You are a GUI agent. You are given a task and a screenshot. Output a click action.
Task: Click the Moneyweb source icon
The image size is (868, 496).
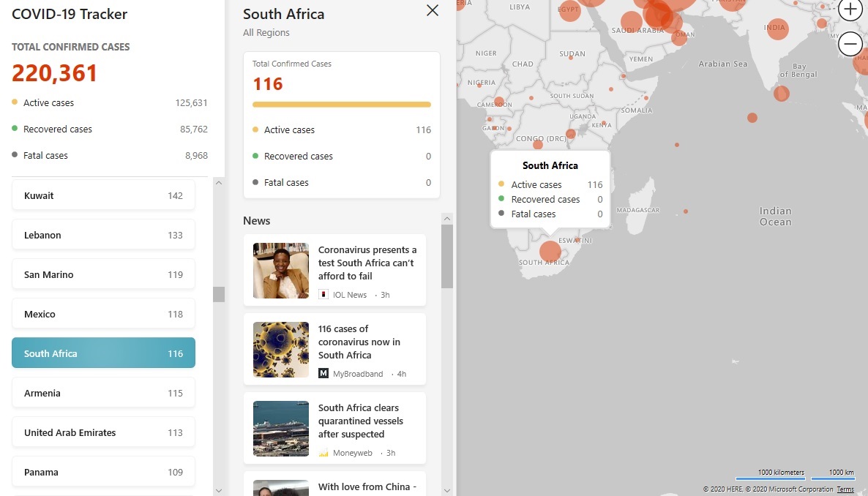point(323,453)
